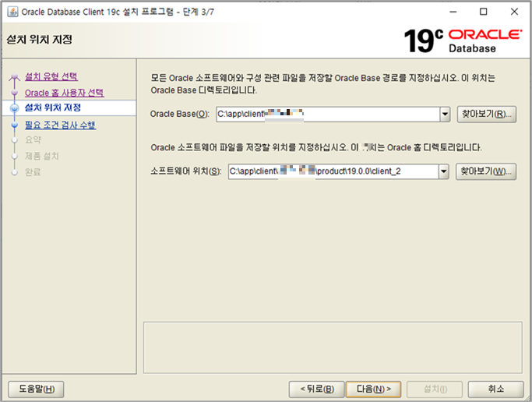Click the 제품 설치 step label
Image resolution: width=532 pixels, height=402 pixels.
point(42,156)
